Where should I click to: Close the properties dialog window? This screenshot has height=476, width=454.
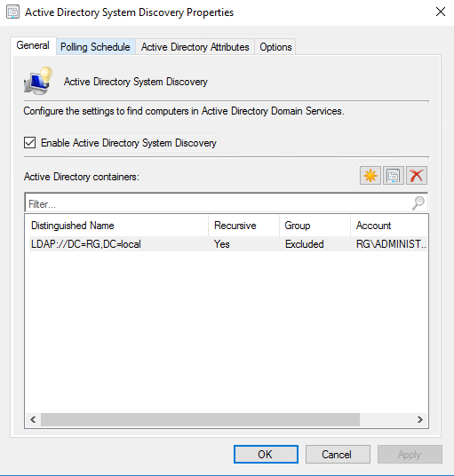point(441,12)
